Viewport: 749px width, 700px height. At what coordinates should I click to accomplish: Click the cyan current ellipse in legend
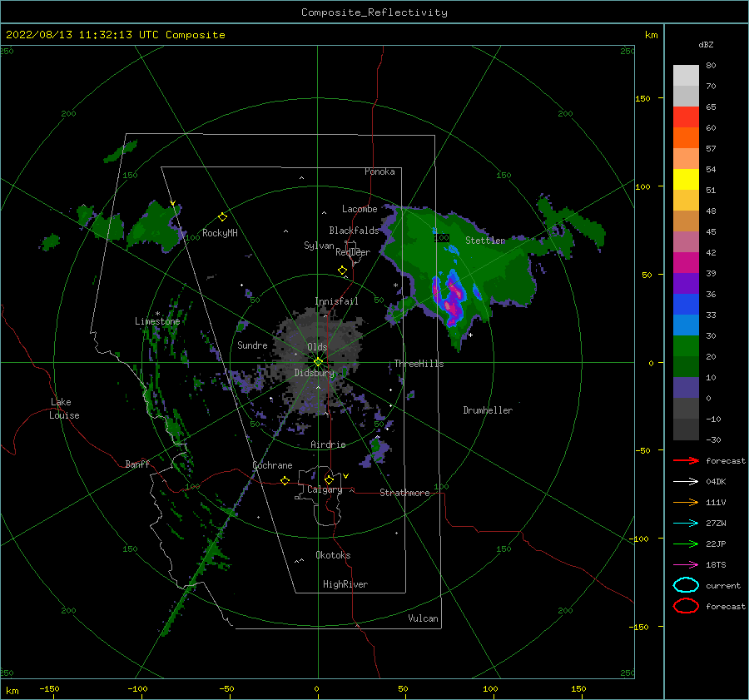pos(686,585)
